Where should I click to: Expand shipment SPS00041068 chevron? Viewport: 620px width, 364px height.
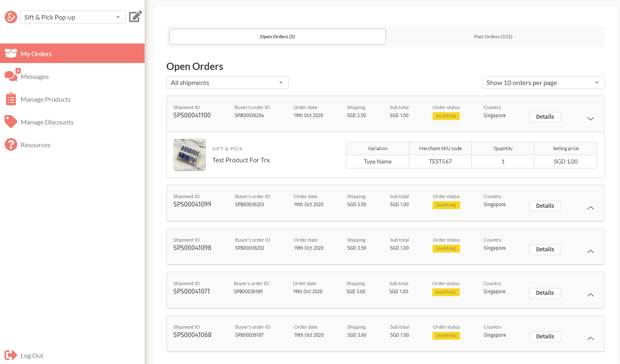591,338
